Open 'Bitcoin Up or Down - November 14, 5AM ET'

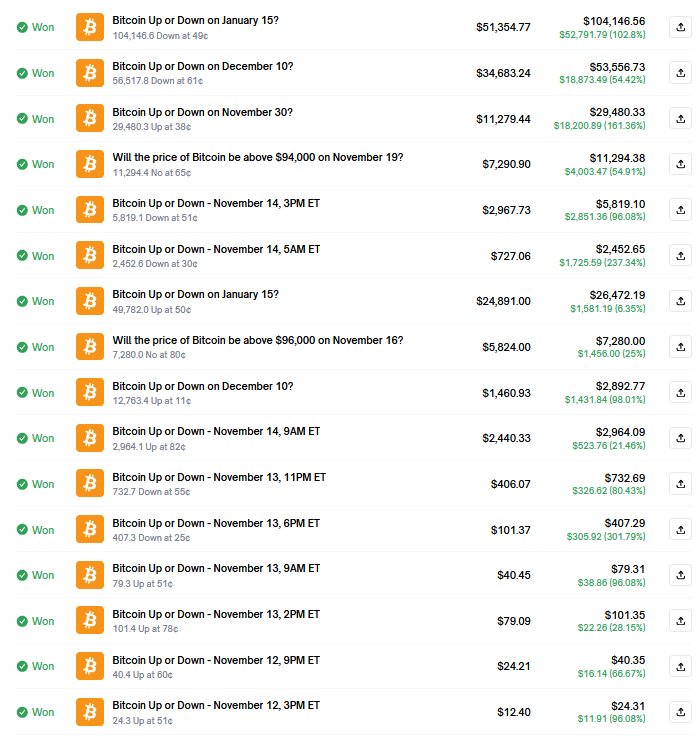click(x=216, y=249)
